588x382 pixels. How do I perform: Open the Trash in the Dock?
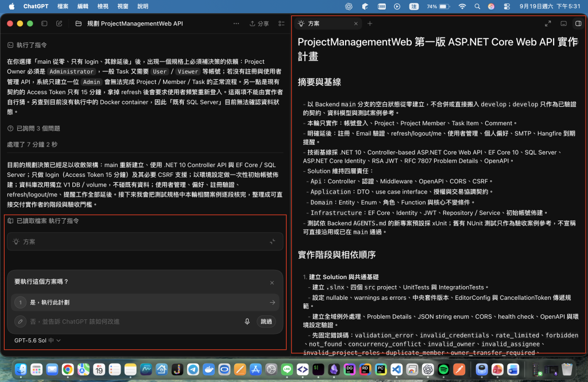[x=567, y=369]
